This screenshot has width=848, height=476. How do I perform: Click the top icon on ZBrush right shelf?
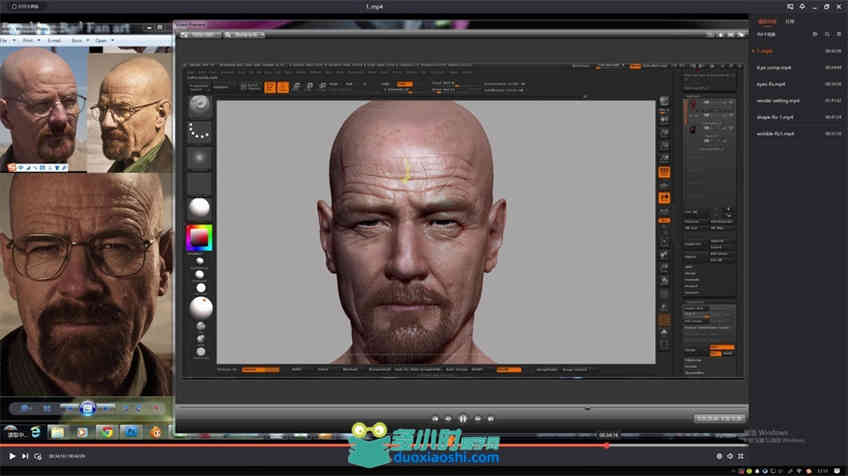click(664, 101)
